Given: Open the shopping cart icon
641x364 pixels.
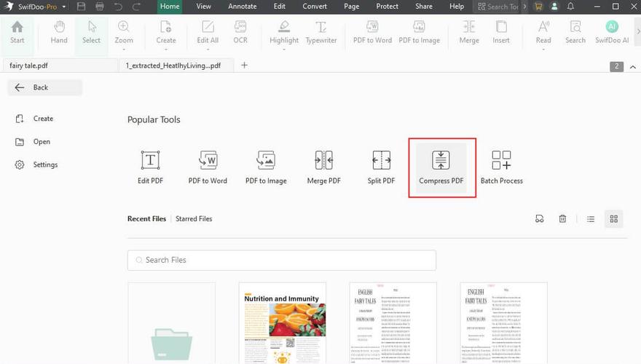Looking at the screenshot, I should click(x=538, y=7).
